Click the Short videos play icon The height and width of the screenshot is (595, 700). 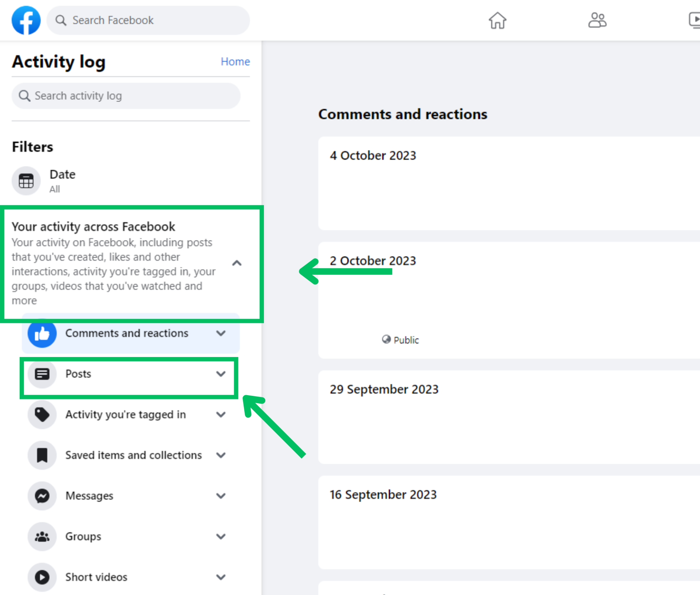pos(42,577)
